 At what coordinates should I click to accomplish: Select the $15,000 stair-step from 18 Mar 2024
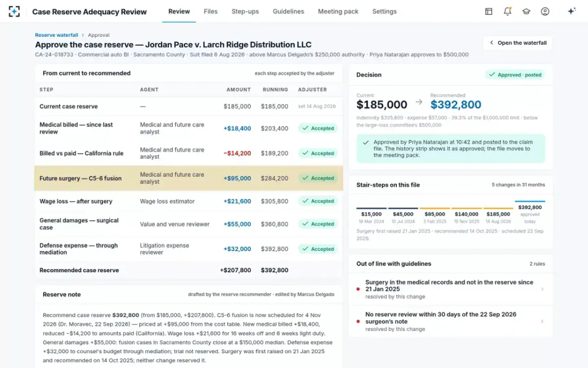coord(371,216)
